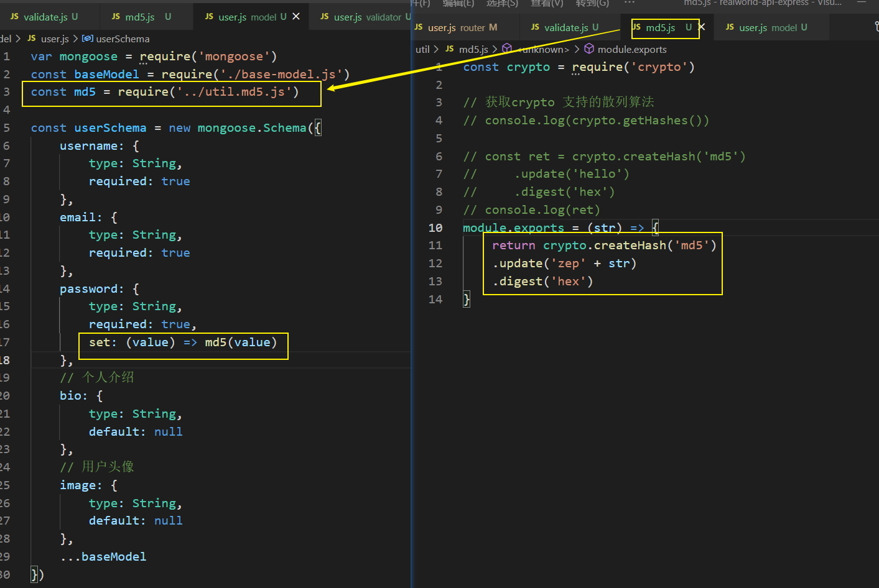879x588 pixels.
Task: Open validate.js tab in right editor
Action: (x=565, y=27)
